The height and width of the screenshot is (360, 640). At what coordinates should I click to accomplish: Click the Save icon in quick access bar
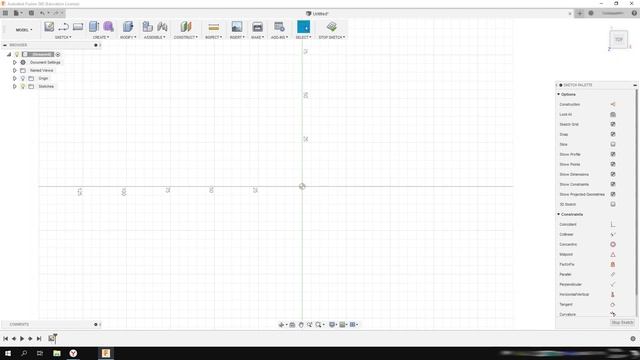pyautogui.click(x=31, y=13)
